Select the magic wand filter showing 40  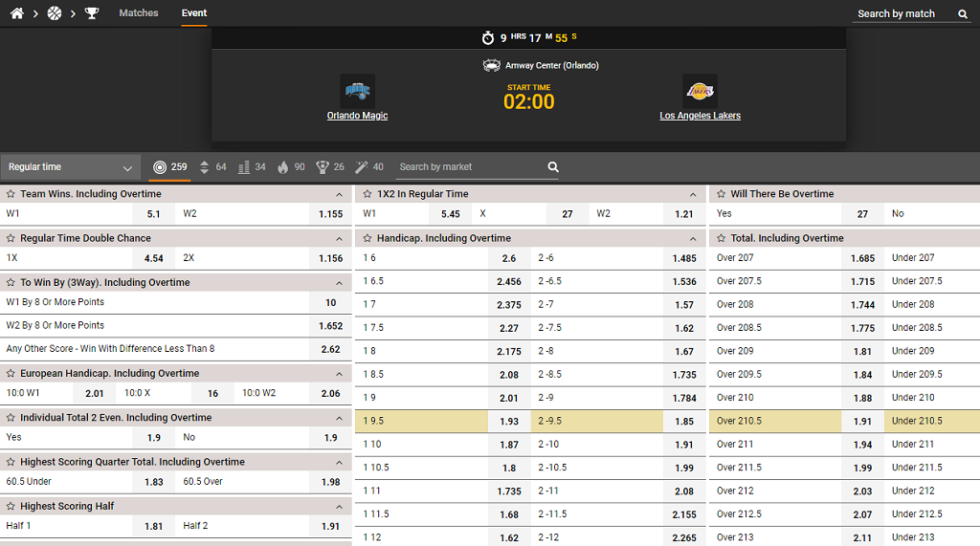[x=369, y=166]
